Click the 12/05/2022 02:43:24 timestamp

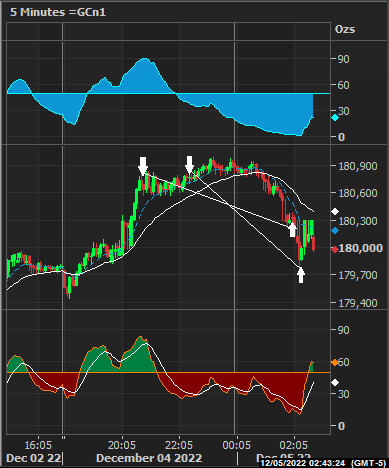(x=303, y=463)
